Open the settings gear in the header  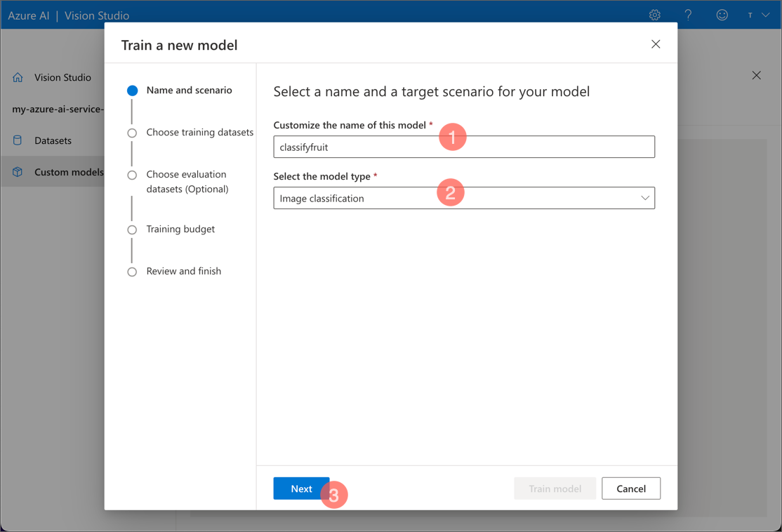pyautogui.click(x=654, y=15)
